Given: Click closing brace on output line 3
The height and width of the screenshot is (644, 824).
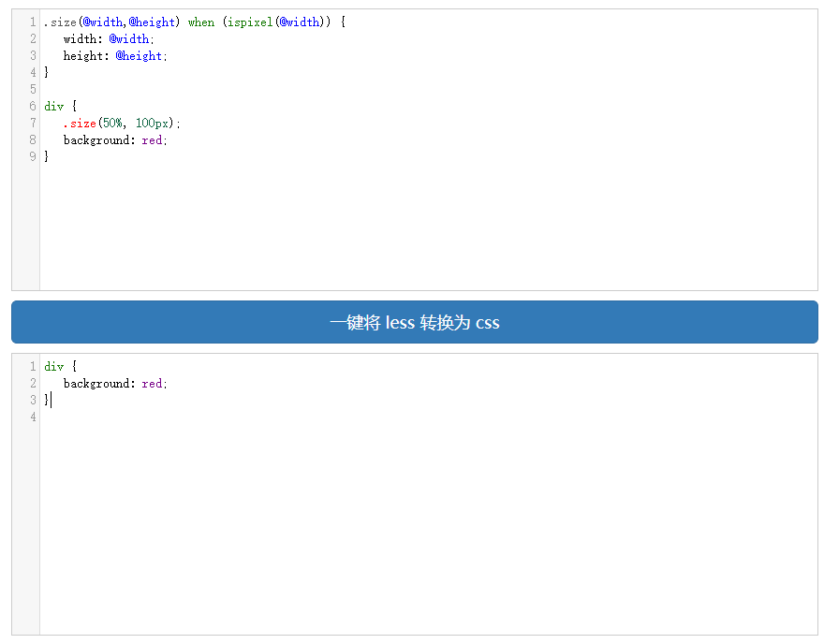Looking at the screenshot, I should click(46, 401).
